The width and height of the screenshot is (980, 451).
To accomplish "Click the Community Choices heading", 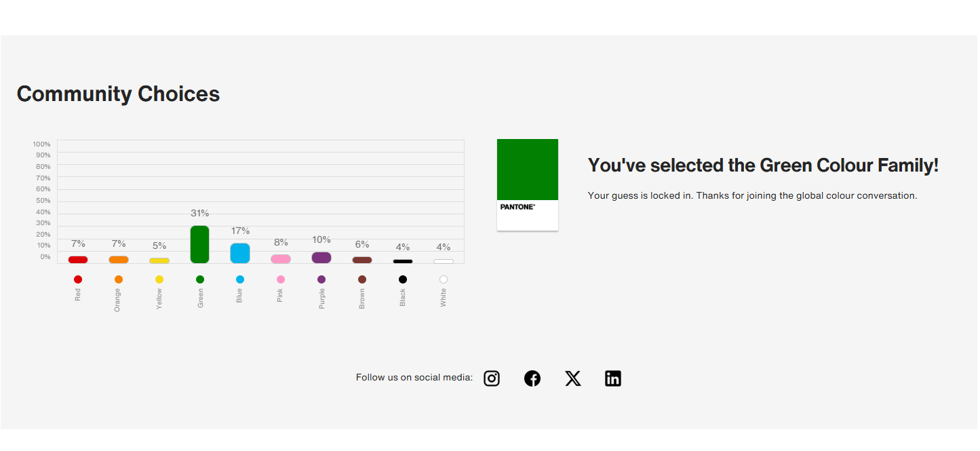I will tap(118, 94).
